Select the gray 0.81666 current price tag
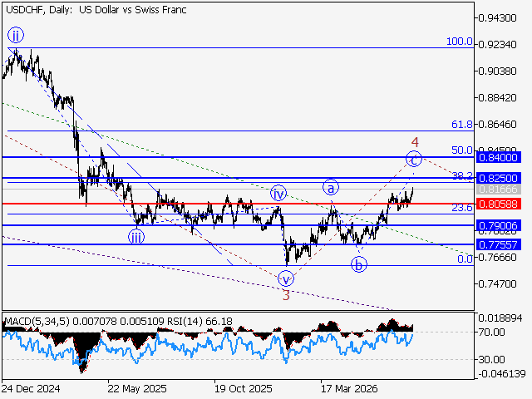Image resolution: width=532 pixels, height=399 pixels. coord(499,190)
